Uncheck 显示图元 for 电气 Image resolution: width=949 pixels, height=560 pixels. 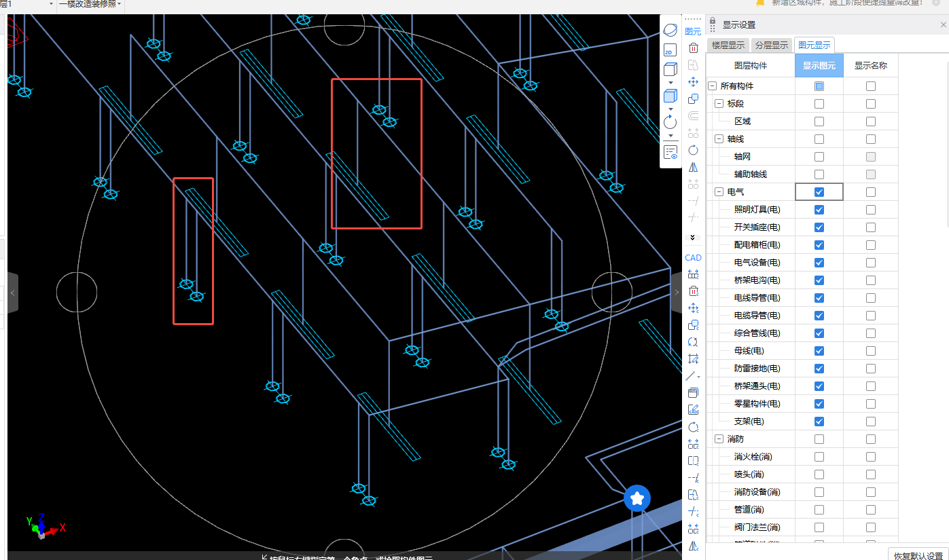coord(819,192)
